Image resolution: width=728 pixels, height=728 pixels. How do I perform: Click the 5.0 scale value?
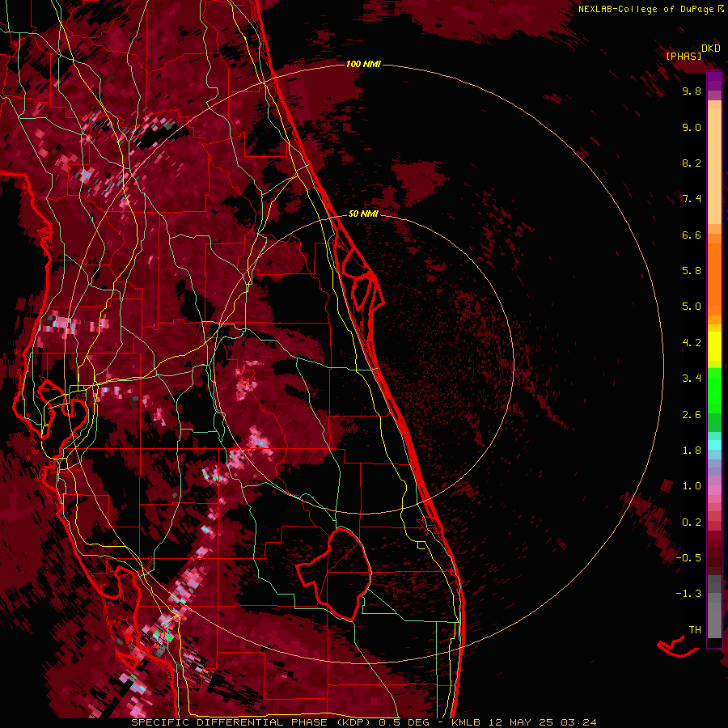pyautogui.click(x=692, y=307)
